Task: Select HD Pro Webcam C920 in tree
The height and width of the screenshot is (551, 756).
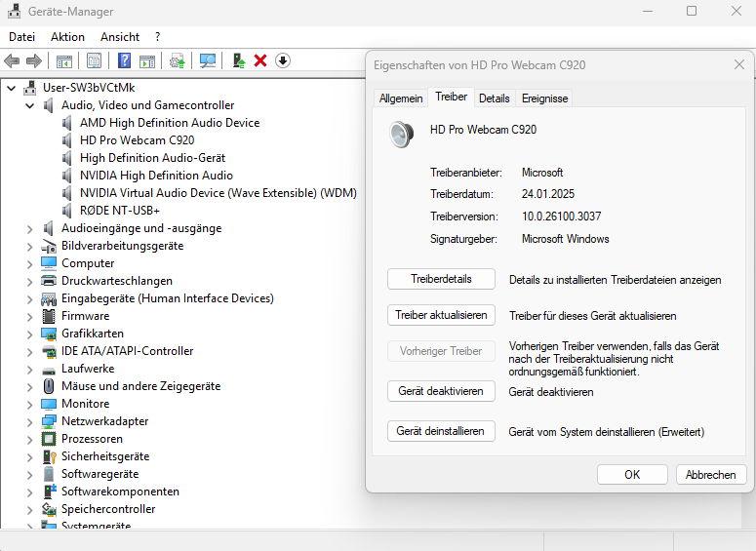Action: point(137,140)
